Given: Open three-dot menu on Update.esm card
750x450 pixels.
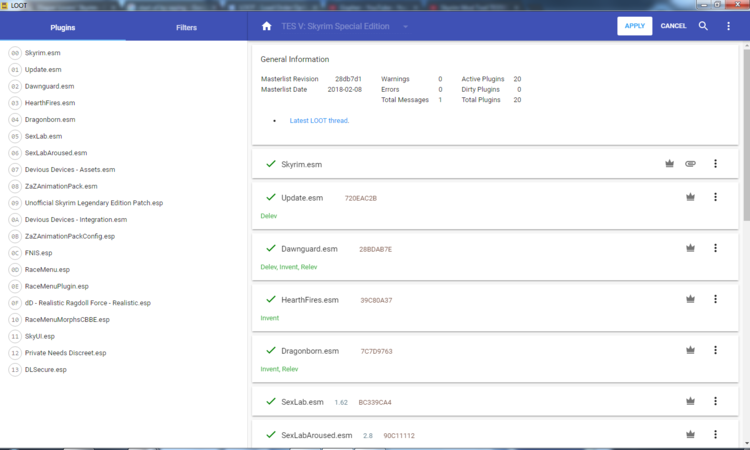Looking at the screenshot, I should 715,197.
